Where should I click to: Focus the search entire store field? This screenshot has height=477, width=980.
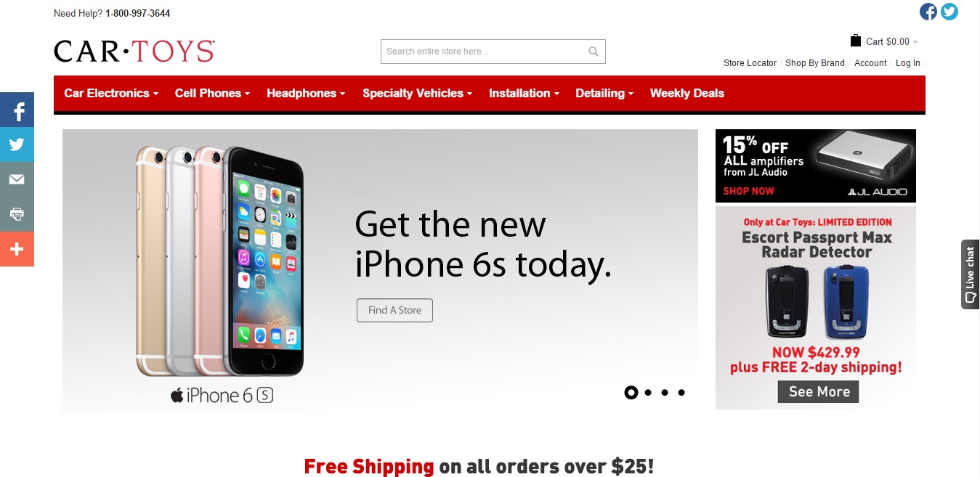click(x=484, y=52)
